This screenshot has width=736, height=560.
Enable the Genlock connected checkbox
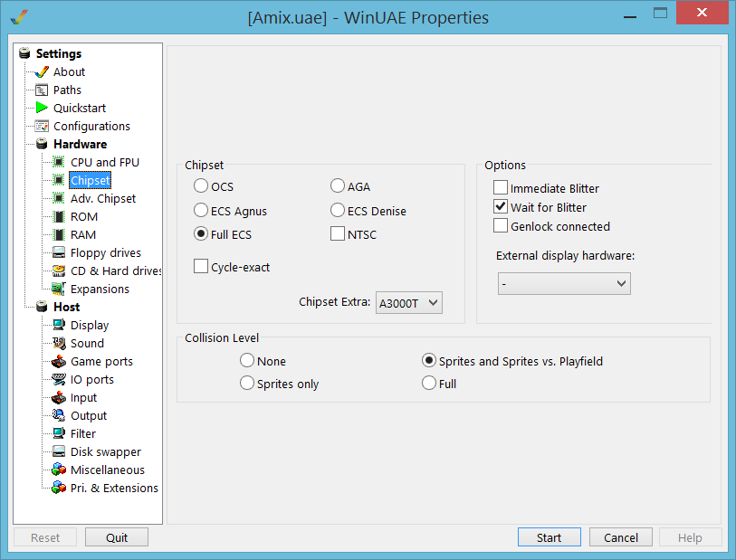(501, 225)
